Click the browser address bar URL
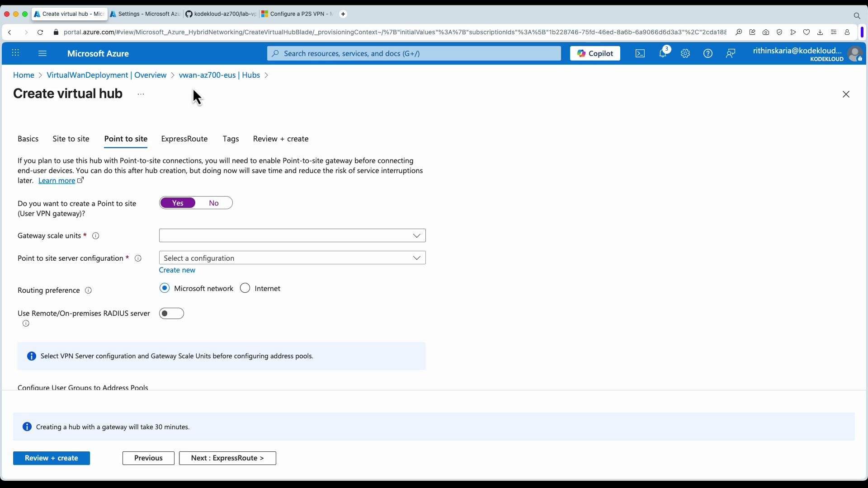868x488 pixels. pyautogui.click(x=395, y=32)
